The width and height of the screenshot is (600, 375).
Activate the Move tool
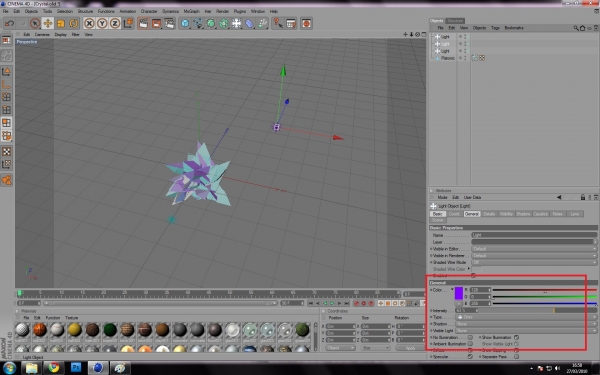coord(48,23)
